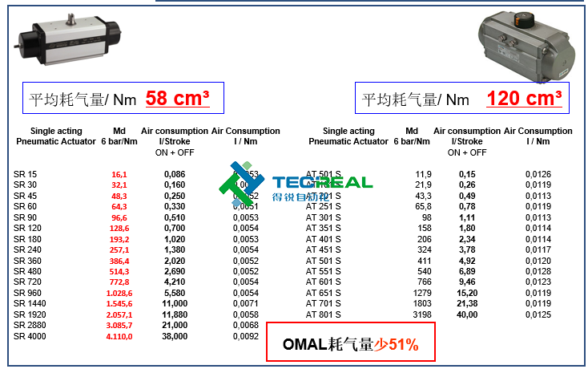
Task: Select the SR 4000 row label
Action: (30, 336)
